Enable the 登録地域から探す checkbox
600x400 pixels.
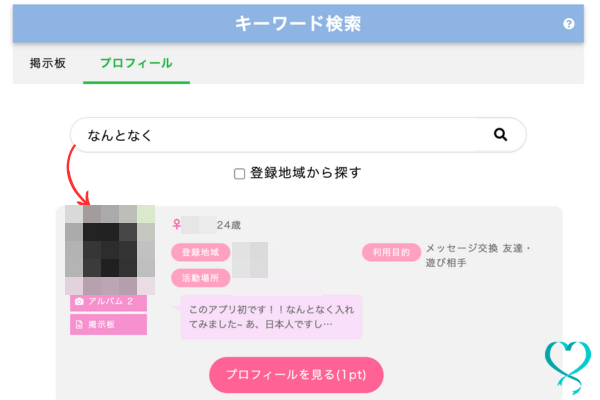click(x=239, y=173)
